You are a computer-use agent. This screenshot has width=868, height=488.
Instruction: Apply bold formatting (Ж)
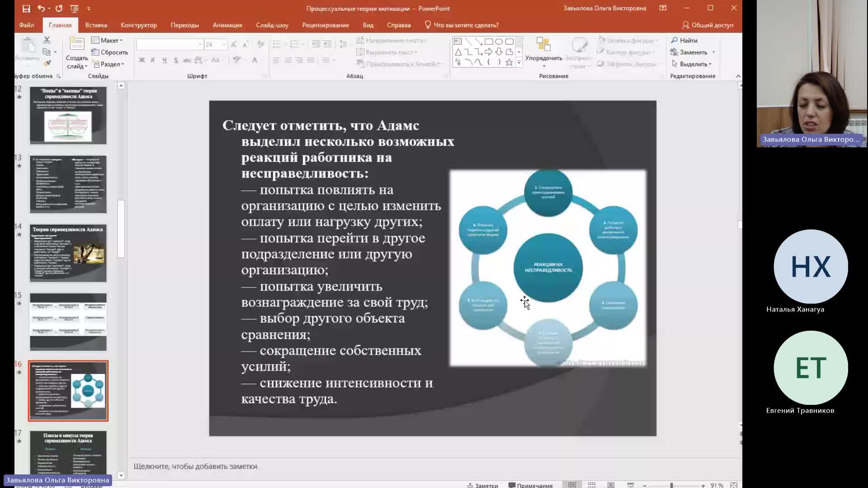142,60
